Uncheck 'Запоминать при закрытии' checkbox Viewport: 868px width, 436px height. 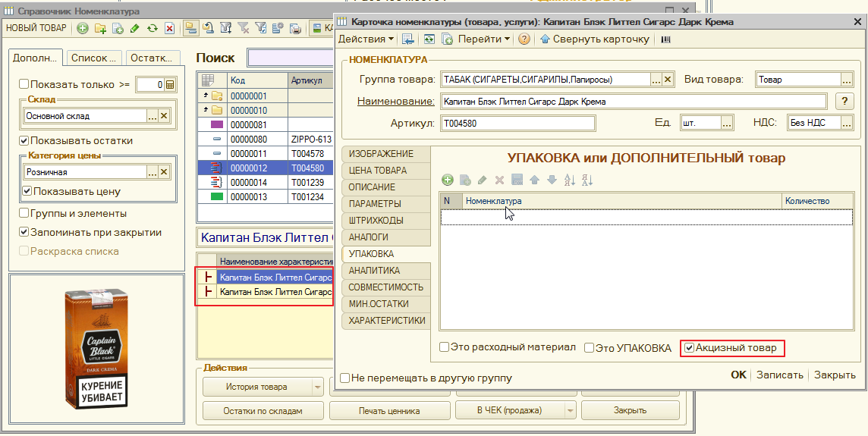coord(24,232)
